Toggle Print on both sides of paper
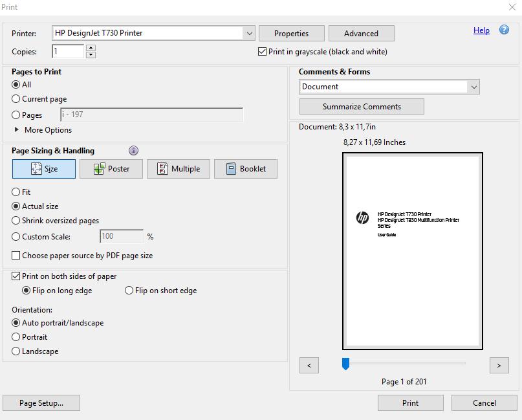522x420 pixels. click(16, 276)
